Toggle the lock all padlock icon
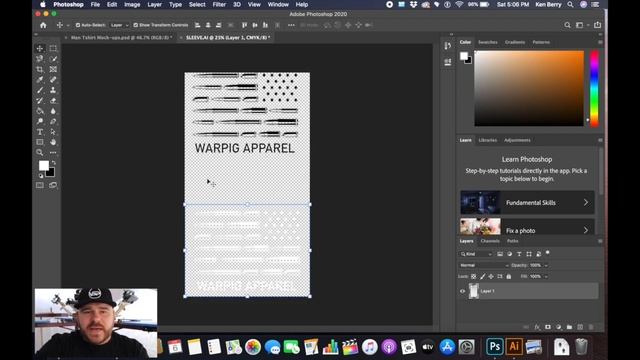This screenshot has width=640, height=360. [509, 277]
